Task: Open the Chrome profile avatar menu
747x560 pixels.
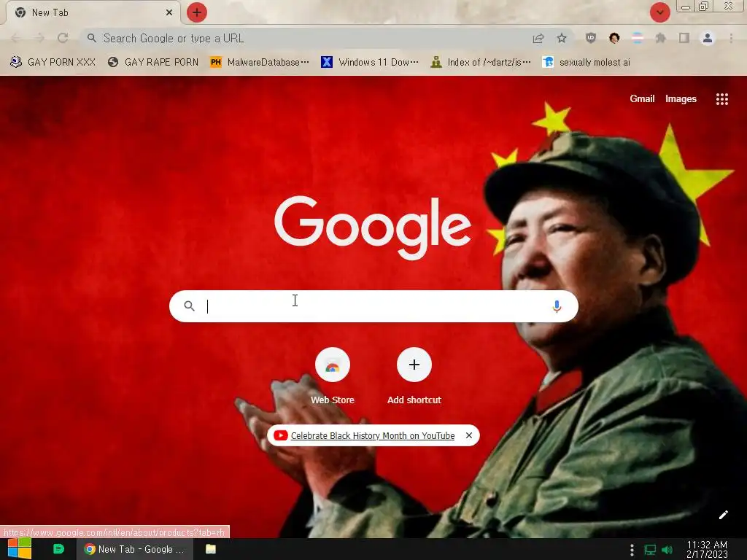Action: [x=708, y=38]
